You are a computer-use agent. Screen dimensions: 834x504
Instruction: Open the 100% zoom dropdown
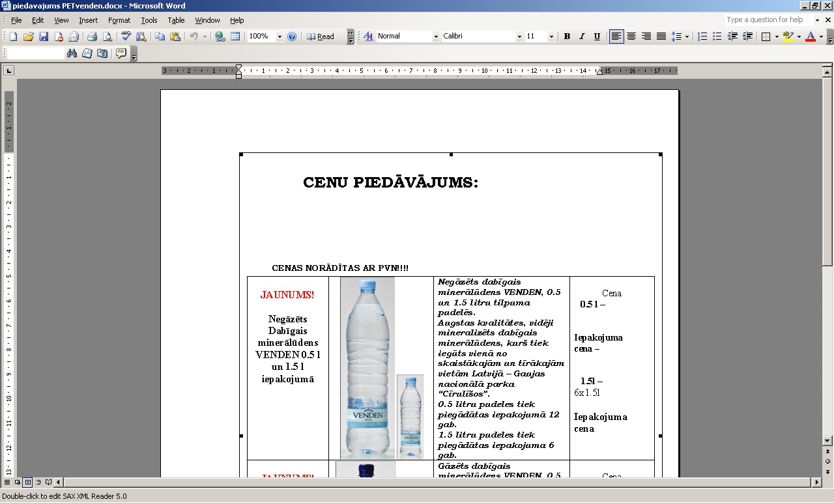(280, 36)
